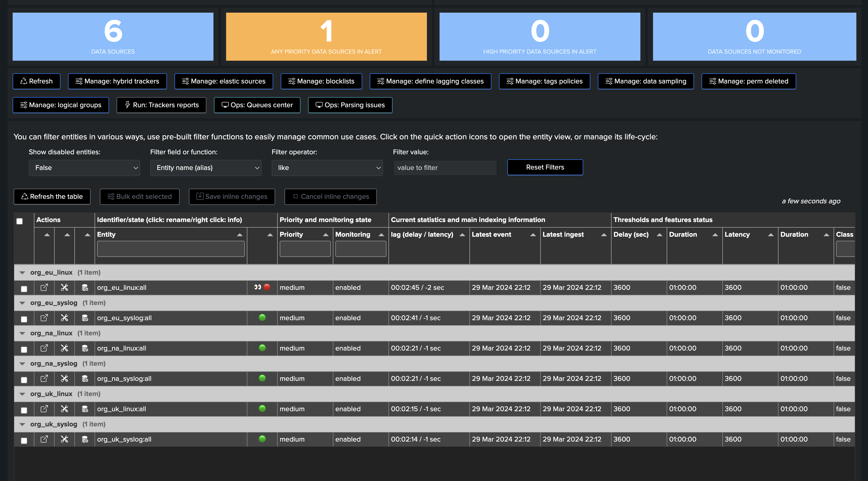This screenshot has height=481, width=868.
Task: Collapse the org_na_syslog group
Action: click(22, 363)
